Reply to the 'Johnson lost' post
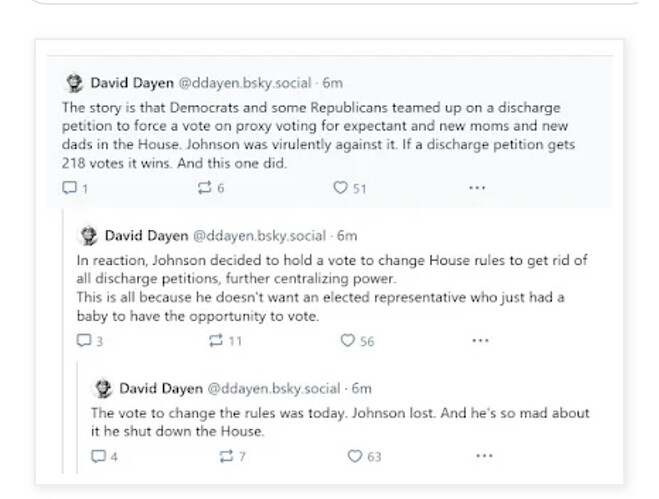Screen dimensions: 659x499 pyautogui.click(x=104, y=456)
